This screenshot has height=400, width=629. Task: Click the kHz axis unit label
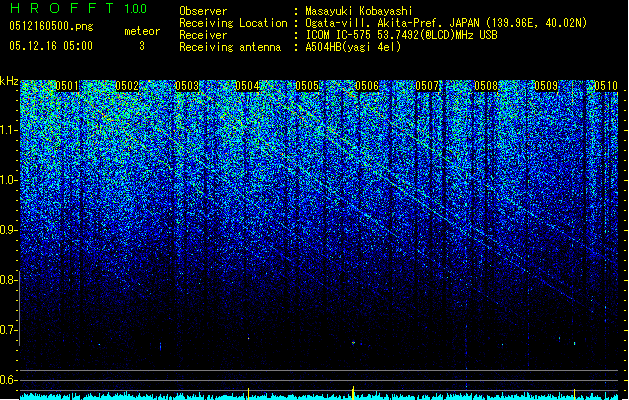(9, 81)
